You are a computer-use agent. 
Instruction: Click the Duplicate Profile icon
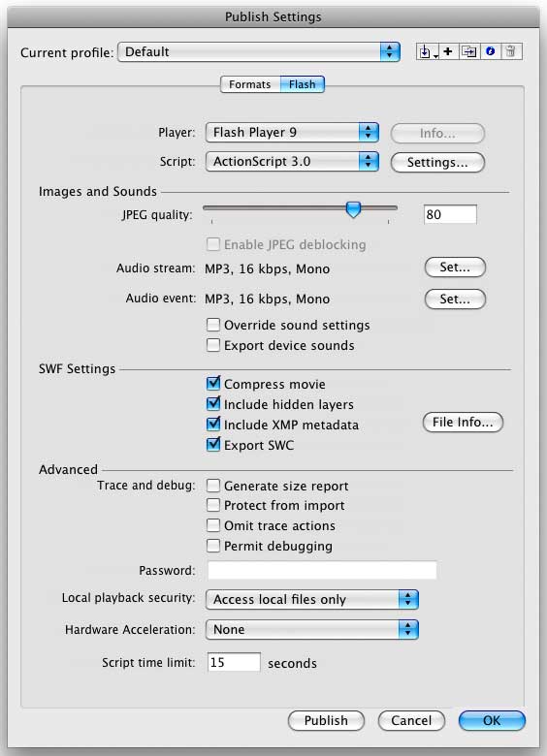pos(468,51)
